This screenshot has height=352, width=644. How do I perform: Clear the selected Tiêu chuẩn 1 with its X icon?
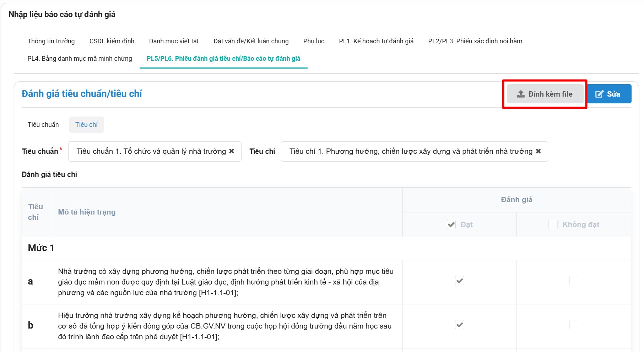[x=232, y=151]
